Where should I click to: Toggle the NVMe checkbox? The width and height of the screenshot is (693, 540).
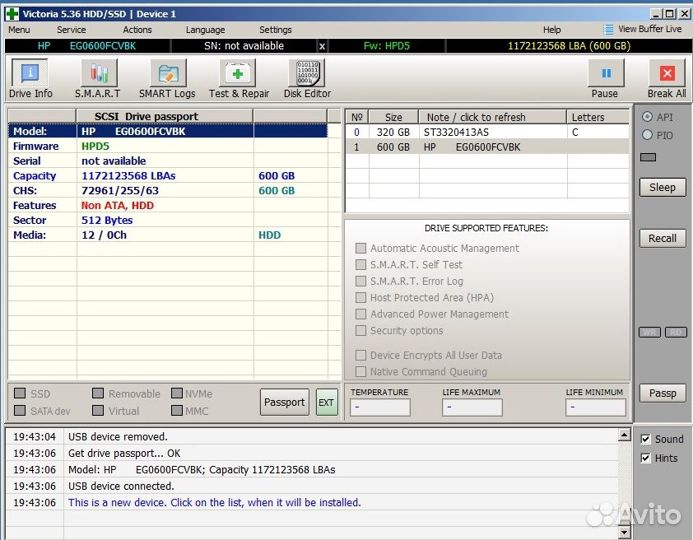177,393
